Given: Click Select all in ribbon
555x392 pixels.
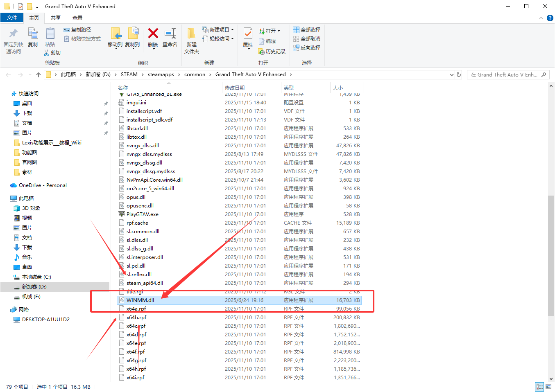Looking at the screenshot, I should click(307, 30).
